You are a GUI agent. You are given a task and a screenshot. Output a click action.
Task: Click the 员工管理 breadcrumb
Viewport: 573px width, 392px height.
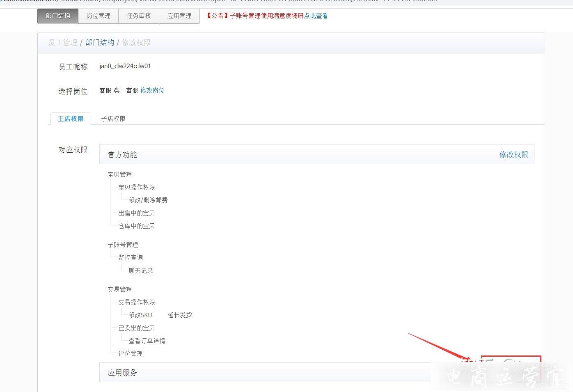pos(63,43)
